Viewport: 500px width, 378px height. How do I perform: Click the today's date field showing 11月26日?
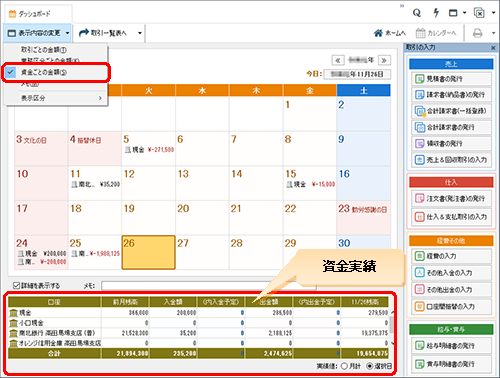click(x=357, y=74)
